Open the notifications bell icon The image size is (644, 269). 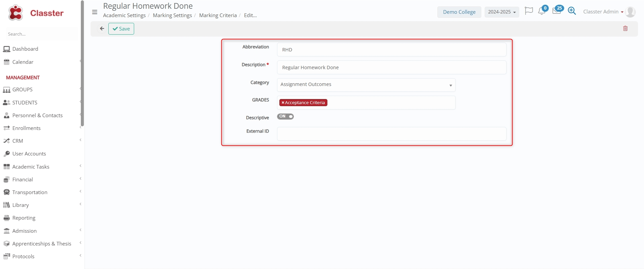pyautogui.click(x=541, y=11)
